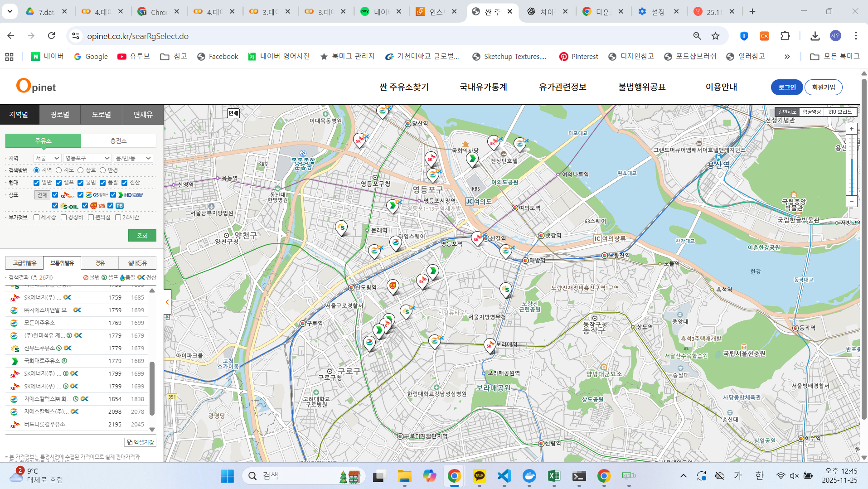Zoom in with the map plus button
This screenshot has width=868, height=489.
[852, 129]
